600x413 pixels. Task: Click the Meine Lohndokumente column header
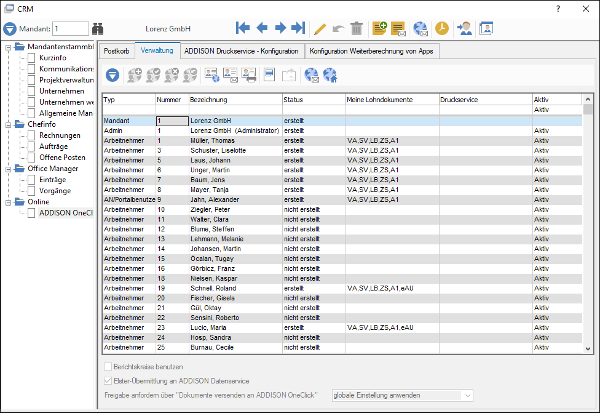(x=392, y=100)
